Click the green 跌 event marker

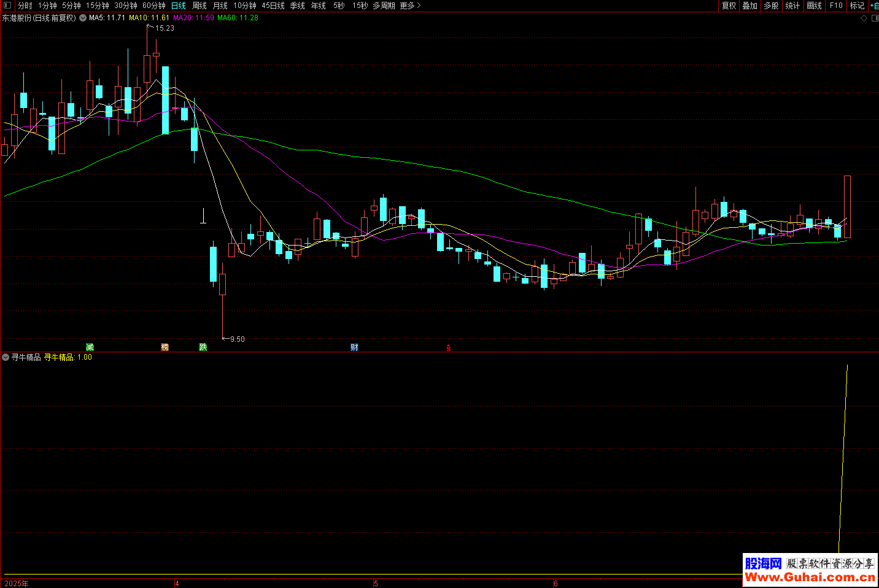tap(203, 347)
